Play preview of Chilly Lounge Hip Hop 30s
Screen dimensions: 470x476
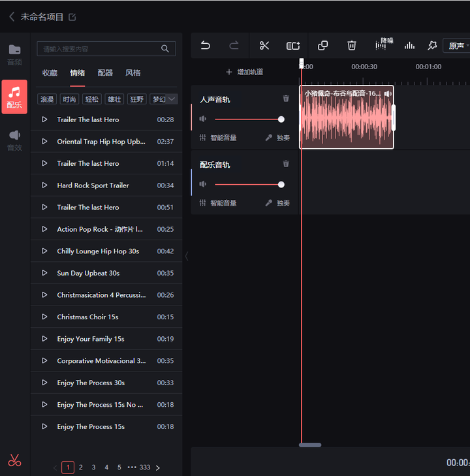coord(44,251)
